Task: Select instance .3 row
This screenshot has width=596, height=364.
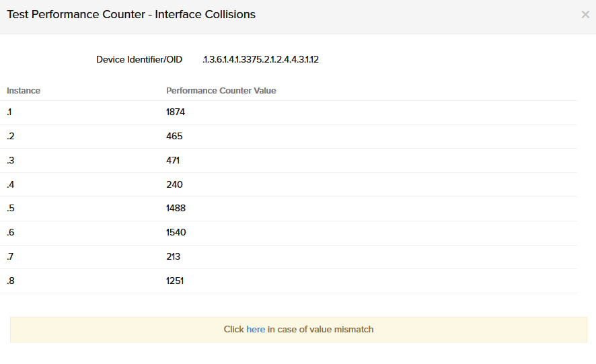Action: 10,161
